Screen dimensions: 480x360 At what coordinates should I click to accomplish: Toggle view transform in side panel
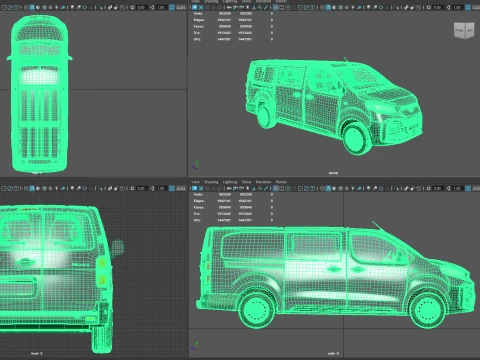[x=468, y=188]
